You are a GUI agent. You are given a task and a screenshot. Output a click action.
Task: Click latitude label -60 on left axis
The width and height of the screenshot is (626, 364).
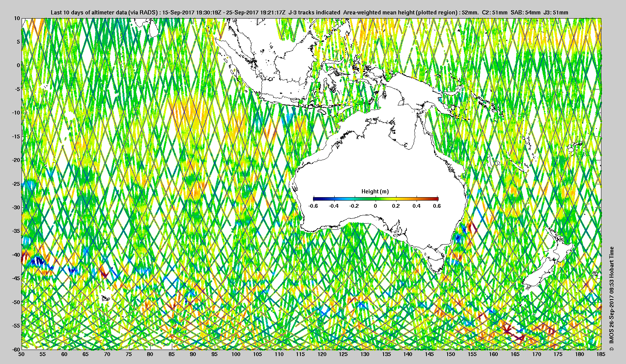coord(16,349)
